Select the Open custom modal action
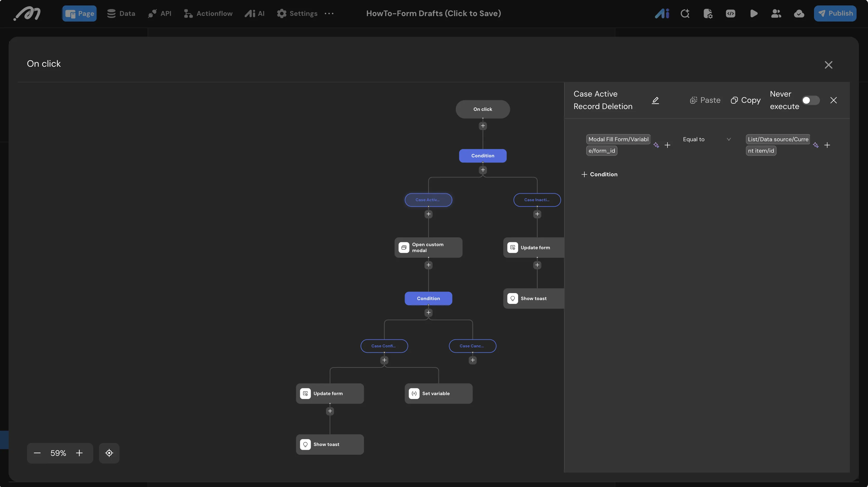 point(428,248)
